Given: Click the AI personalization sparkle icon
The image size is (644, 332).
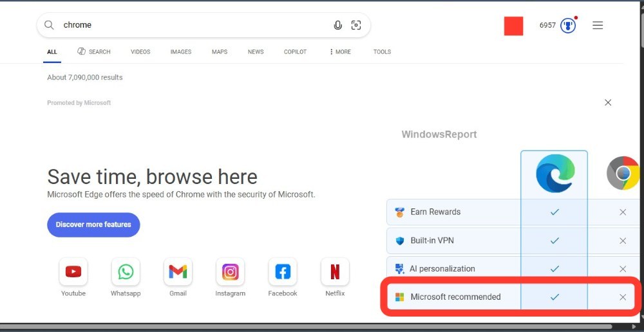Looking at the screenshot, I should point(399,269).
